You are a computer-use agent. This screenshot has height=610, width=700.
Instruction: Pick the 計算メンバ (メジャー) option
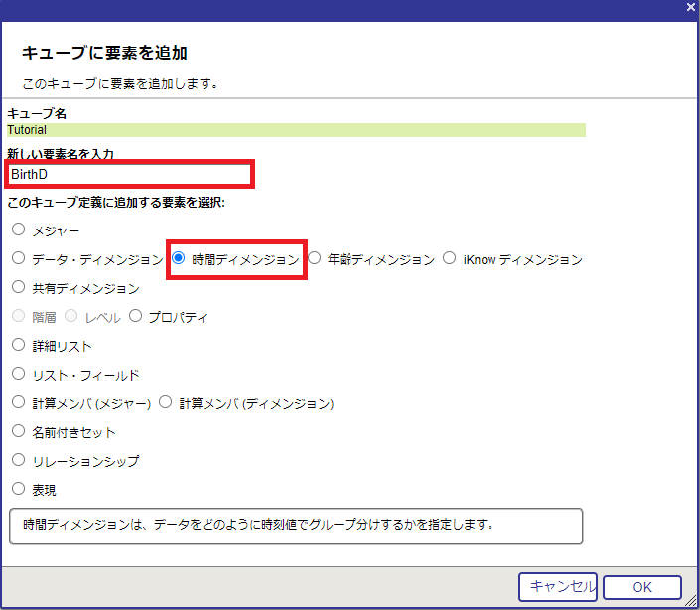pos(18,403)
